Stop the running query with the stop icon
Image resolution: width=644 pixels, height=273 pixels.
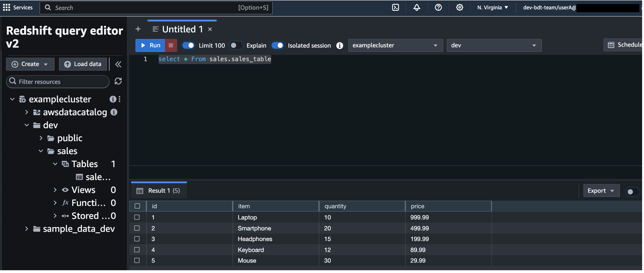pos(171,45)
